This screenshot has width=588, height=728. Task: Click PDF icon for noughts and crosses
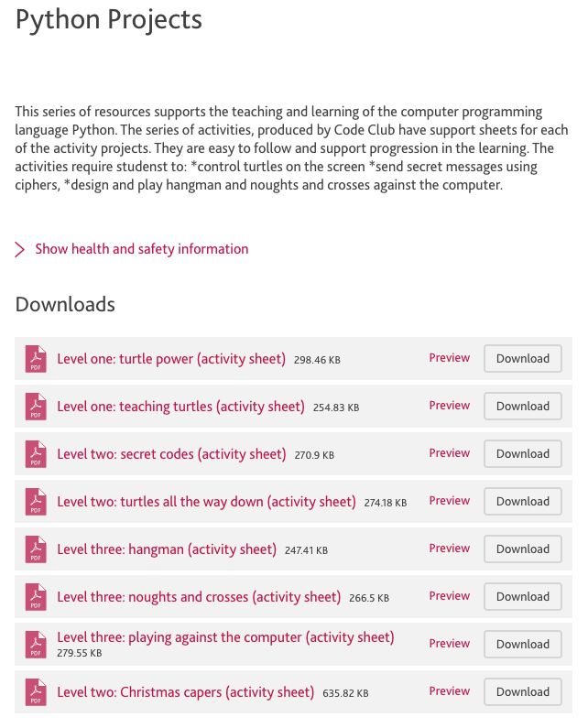36,597
